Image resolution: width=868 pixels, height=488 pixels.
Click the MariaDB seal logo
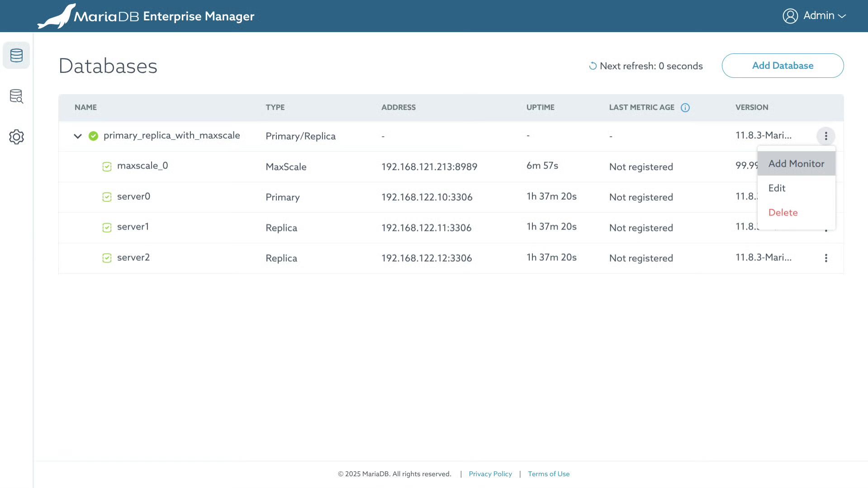coord(57,17)
